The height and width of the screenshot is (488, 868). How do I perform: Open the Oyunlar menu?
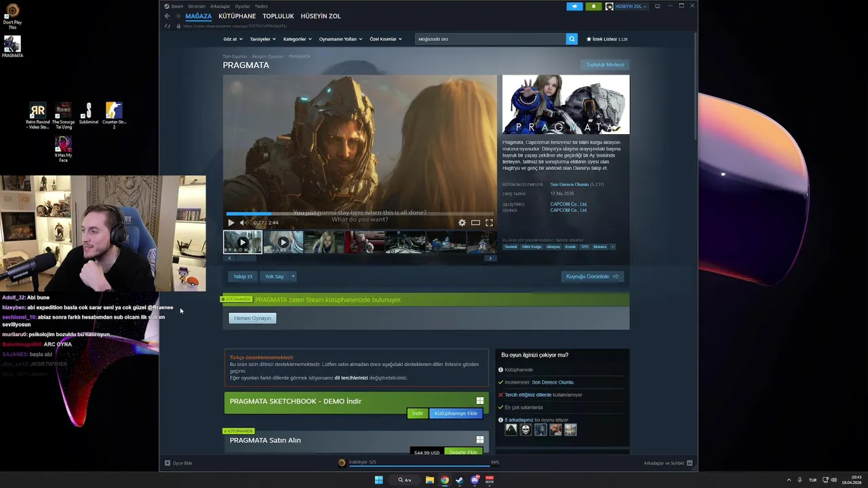point(243,6)
